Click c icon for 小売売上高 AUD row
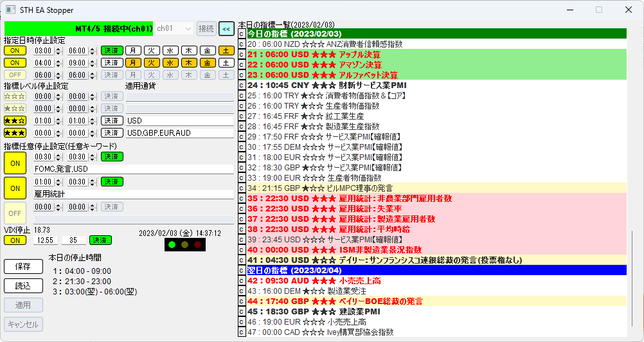Screen dimensions: 644x342 tap(242, 281)
